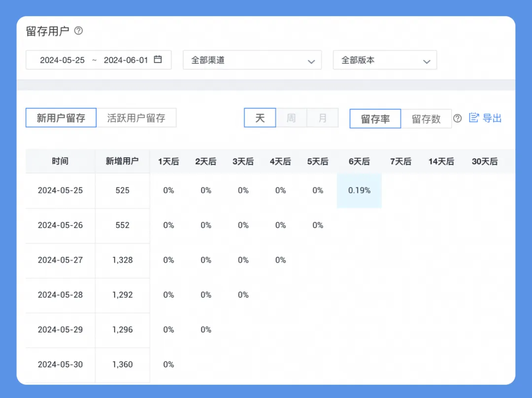
Task: Click the 新增用户 column header
Action: pyautogui.click(x=122, y=161)
